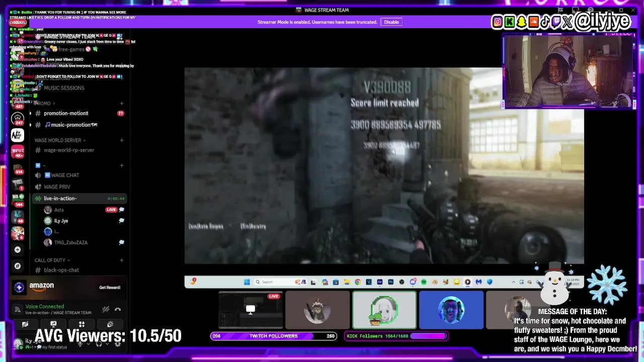
Task: Open the server icon with the 144 badge
Action: pyautogui.click(x=18, y=200)
